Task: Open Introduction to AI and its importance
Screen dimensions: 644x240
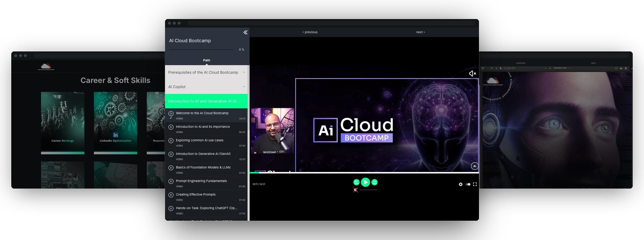Action: tap(206, 129)
